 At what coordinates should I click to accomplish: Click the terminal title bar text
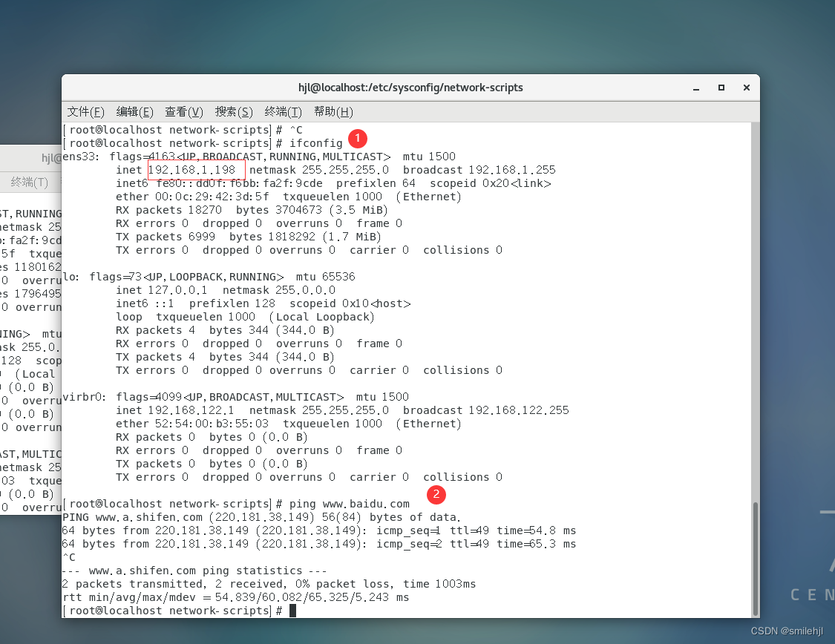tap(410, 88)
